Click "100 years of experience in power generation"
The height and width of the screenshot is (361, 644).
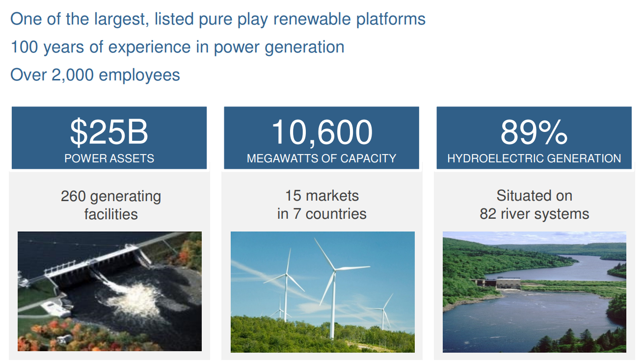(177, 47)
